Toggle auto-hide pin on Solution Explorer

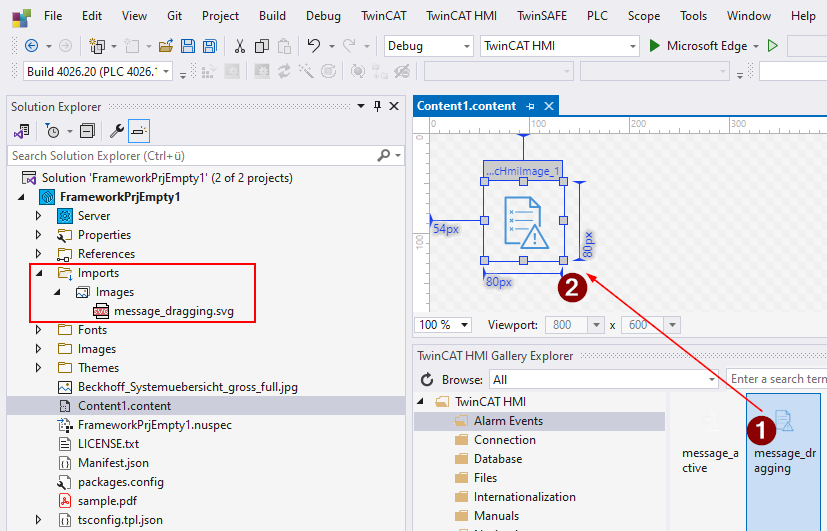(378, 107)
